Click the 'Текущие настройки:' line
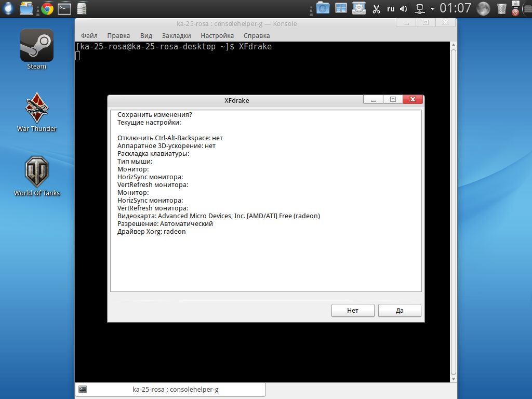 point(149,123)
